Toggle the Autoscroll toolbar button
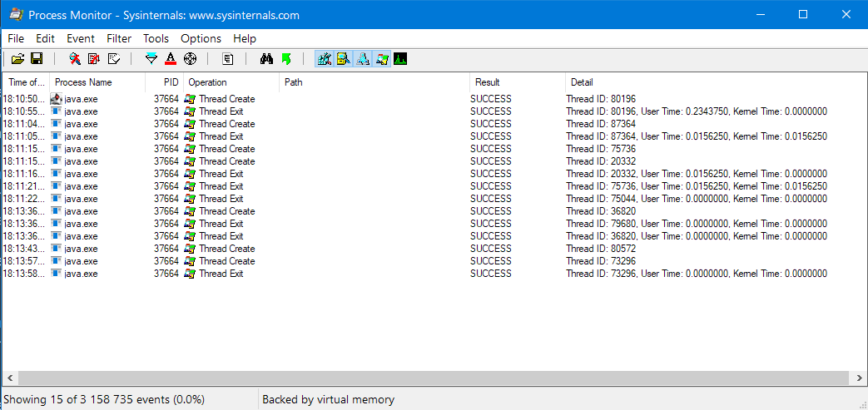The image size is (868, 410). 94,59
